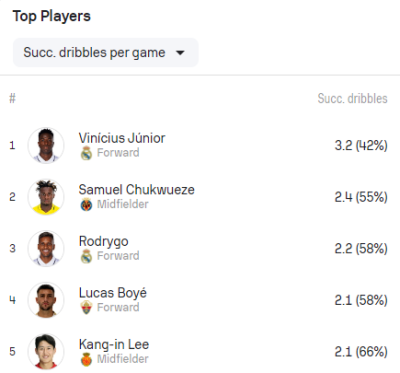The height and width of the screenshot is (373, 400).
Task: Open the Succ. dribbles per game dropdown
Action: point(105,53)
